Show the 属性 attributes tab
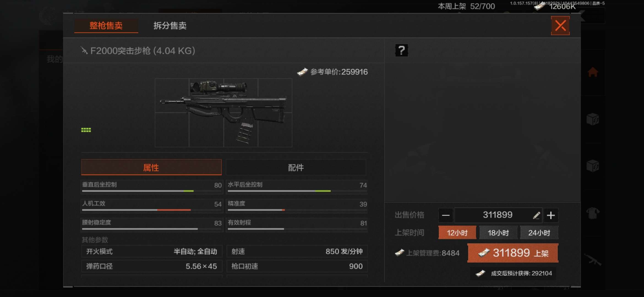Image resolution: width=644 pixels, height=297 pixels. [151, 167]
